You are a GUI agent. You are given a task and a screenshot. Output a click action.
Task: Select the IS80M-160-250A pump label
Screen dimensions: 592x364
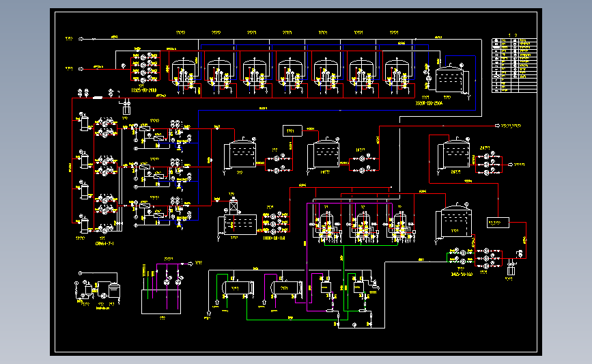[x=429, y=103]
